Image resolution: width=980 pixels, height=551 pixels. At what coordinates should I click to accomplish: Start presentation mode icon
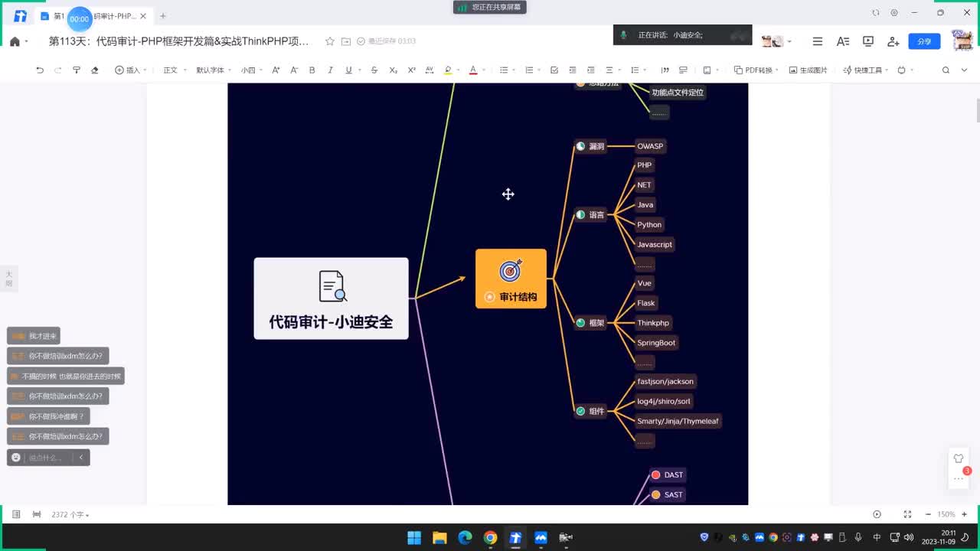point(868,41)
